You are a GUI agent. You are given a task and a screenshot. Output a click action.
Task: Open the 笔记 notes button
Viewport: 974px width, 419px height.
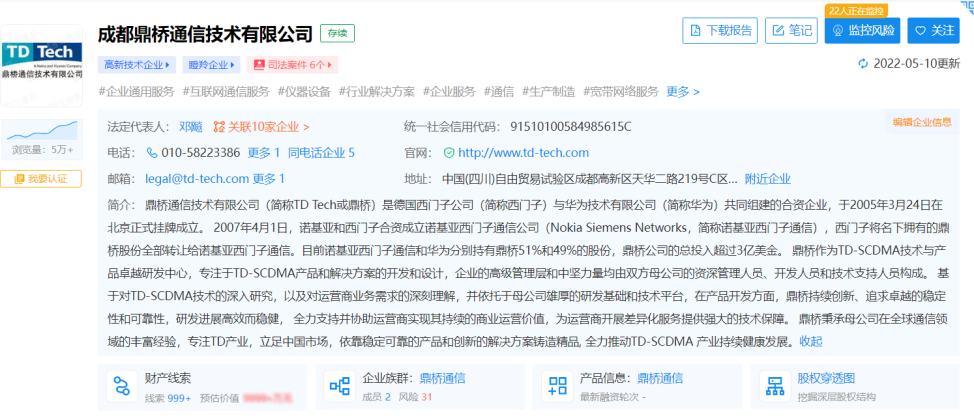pyautogui.click(x=791, y=30)
